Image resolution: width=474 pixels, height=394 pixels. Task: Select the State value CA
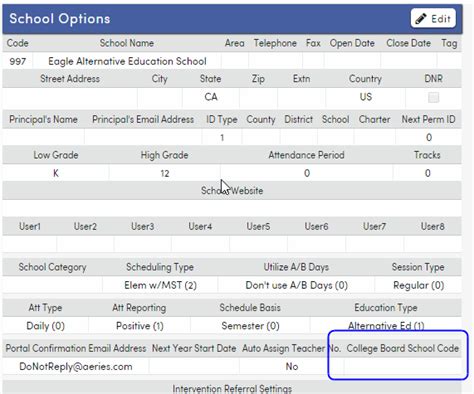(x=211, y=97)
